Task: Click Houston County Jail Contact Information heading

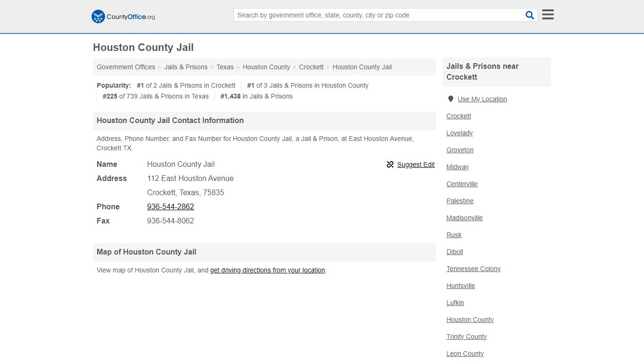Action: pos(170,121)
